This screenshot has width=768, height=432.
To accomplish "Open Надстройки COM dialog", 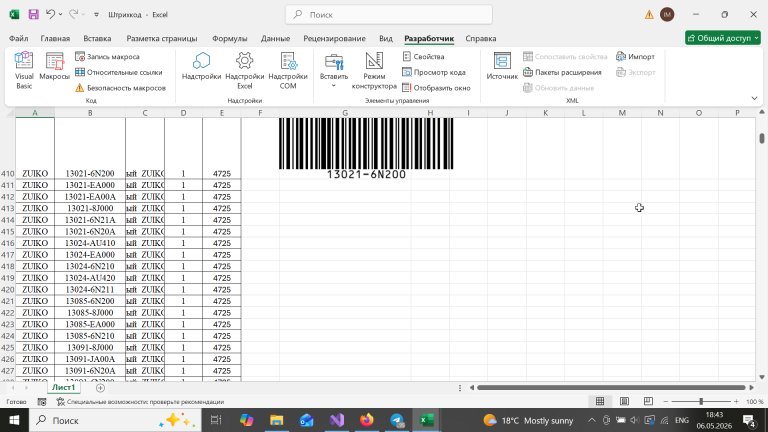I will (288, 71).
